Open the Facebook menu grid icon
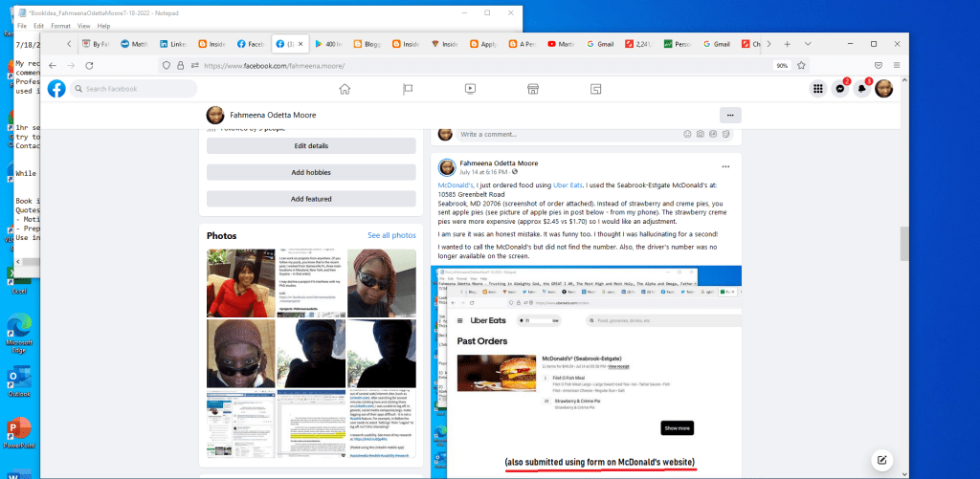Screen dimensions: 980x479 817,89
